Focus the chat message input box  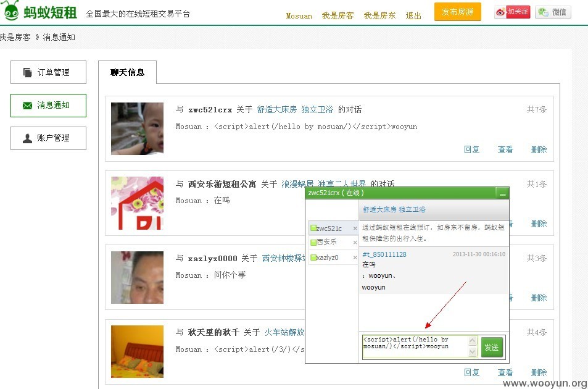pyautogui.click(x=415, y=346)
